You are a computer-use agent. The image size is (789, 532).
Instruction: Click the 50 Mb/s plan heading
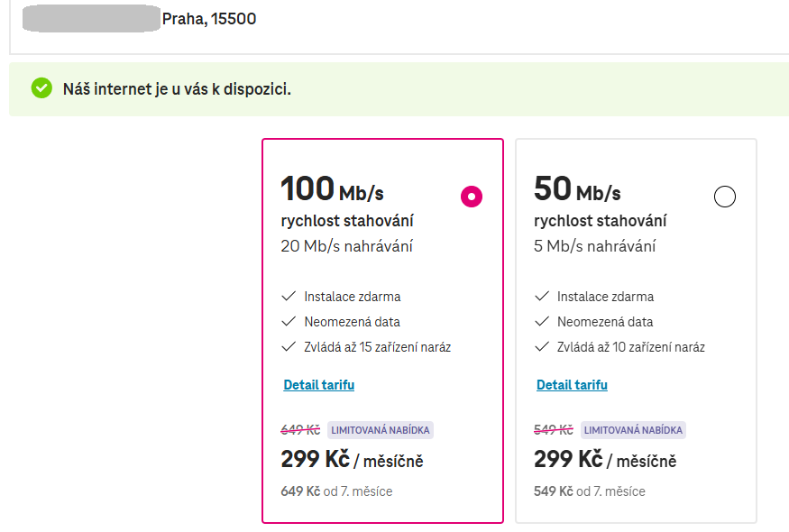pos(577,188)
